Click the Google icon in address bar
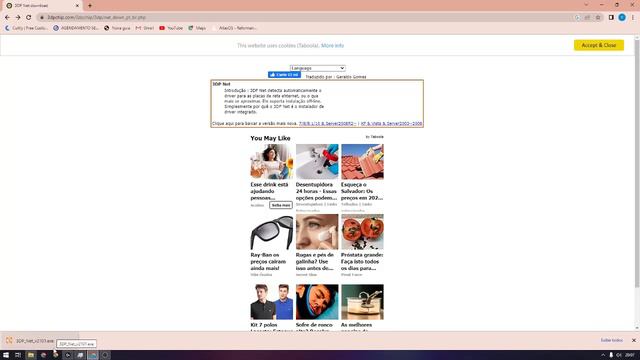Viewport: 640px width, 360px height. click(577, 18)
